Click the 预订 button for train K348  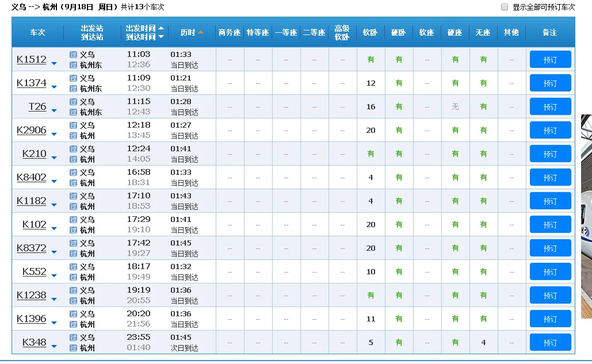tap(549, 342)
